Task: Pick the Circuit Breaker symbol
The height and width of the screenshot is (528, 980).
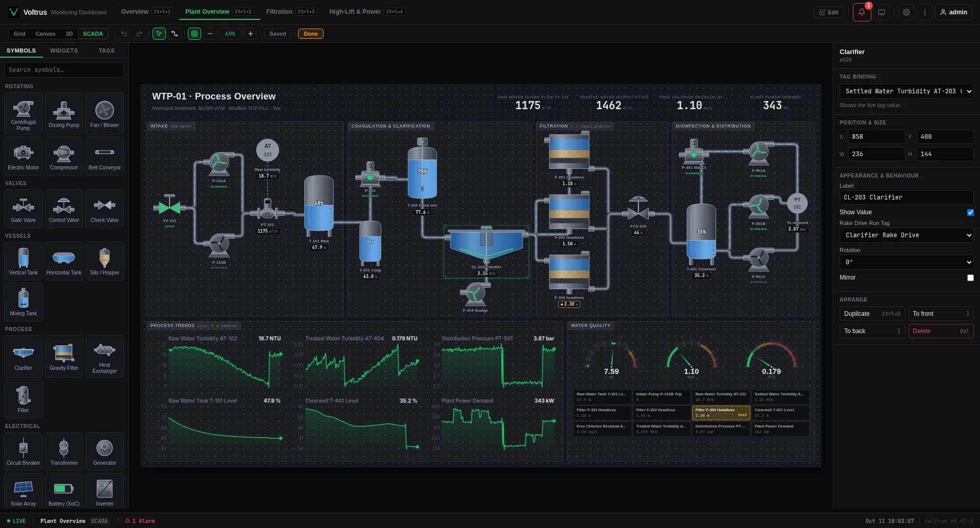Action: point(23,451)
